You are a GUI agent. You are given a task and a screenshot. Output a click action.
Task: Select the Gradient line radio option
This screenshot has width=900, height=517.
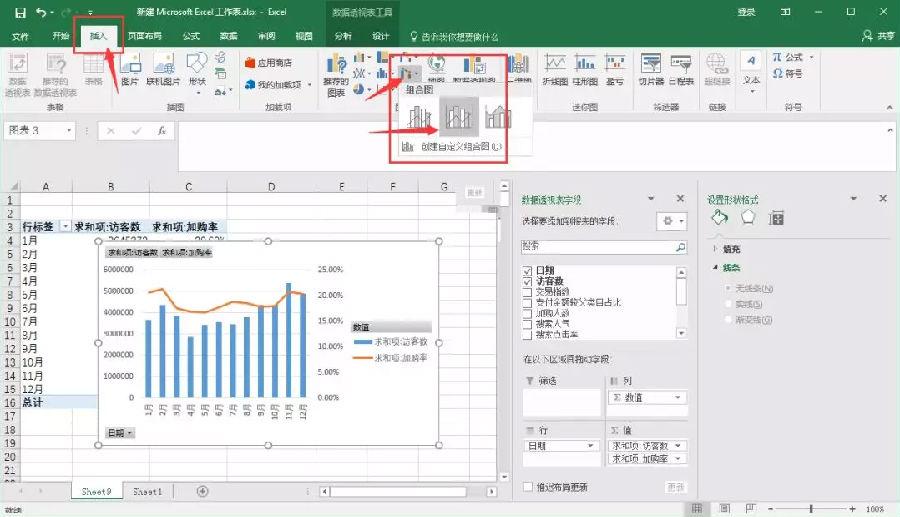[x=728, y=320]
